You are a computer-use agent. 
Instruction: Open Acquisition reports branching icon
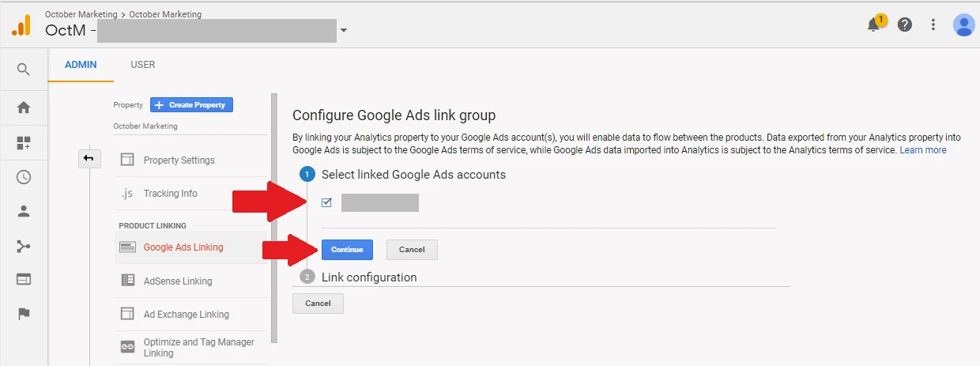(24, 247)
